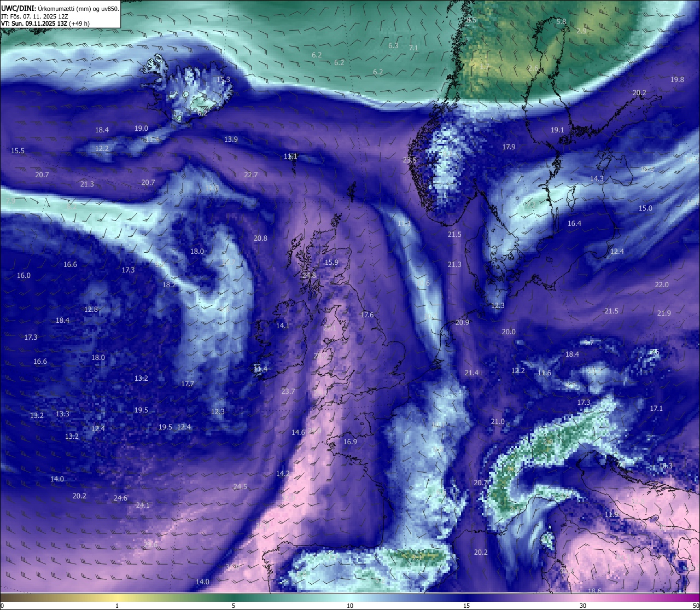
Task: Click the map value 23.7
Action: tap(288, 392)
